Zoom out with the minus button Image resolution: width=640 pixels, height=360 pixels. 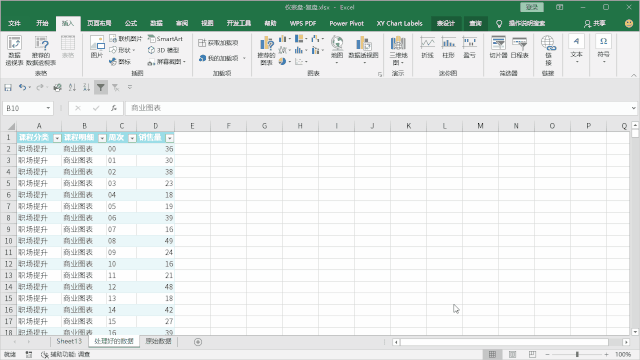point(547,354)
